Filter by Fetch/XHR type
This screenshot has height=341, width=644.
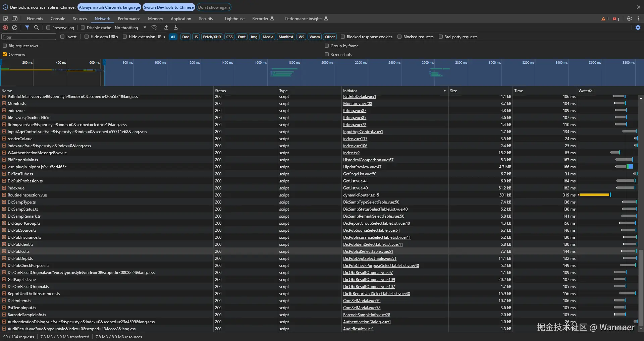pyautogui.click(x=212, y=37)
